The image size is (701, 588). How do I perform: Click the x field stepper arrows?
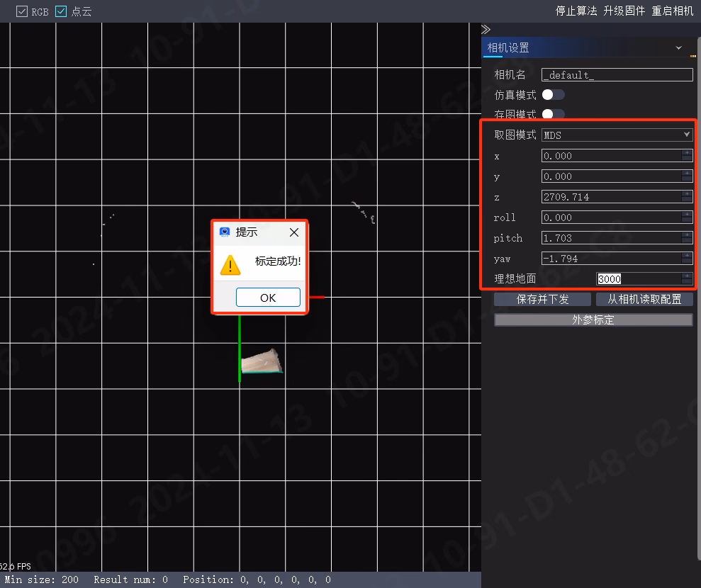point(687,156)
